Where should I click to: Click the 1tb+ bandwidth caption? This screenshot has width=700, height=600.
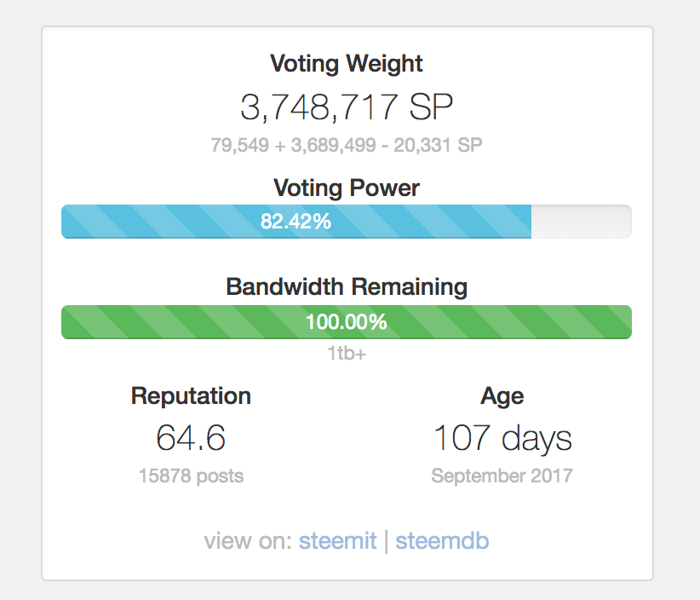[x=347, y=352]
